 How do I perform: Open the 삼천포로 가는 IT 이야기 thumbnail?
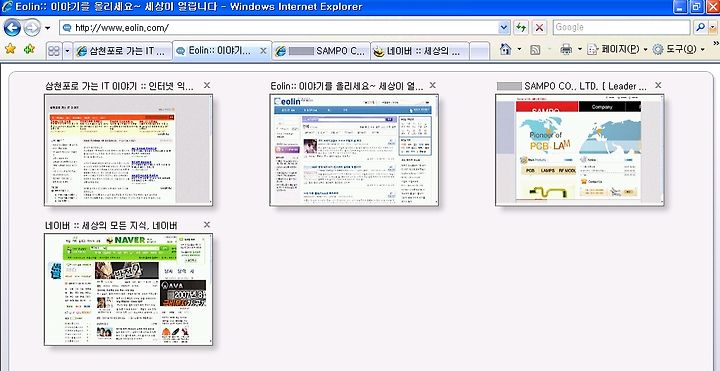(129, 150)
